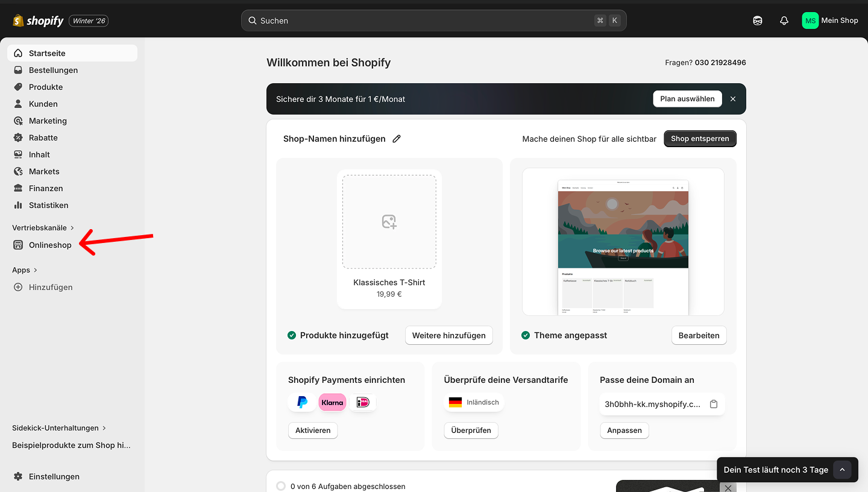Open the Sidekick assistant icon in header
The width and height of the screenshot is (868, 492).
(758, 20)
